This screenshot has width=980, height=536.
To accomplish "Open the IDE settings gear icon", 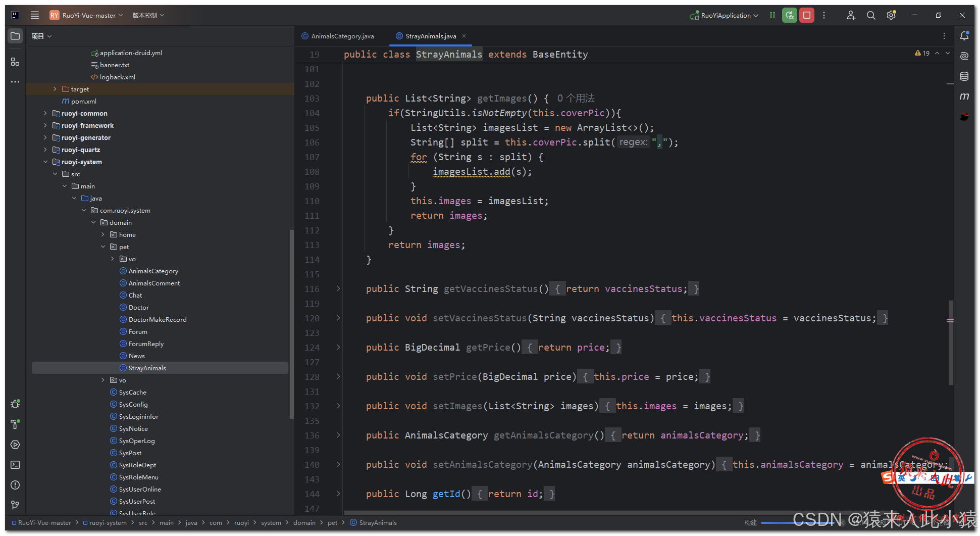I will pos(891,16).
